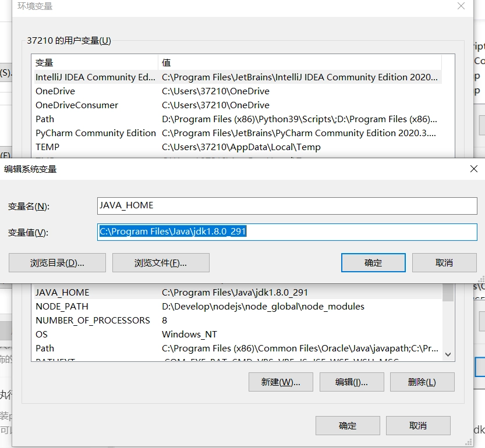Close the 编辑系统变量 dialog with X
Viewport: 485px width, 448px height.
474,169
